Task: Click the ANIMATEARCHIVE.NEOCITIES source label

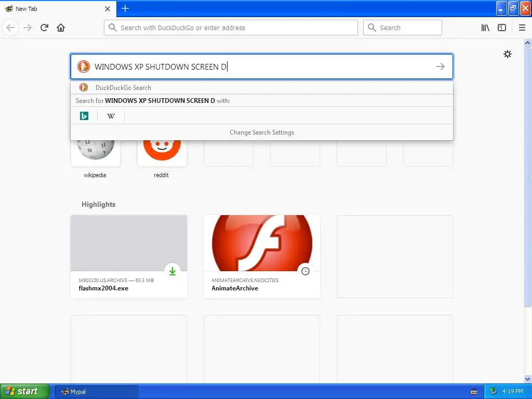Action: (x=245, y=280)
